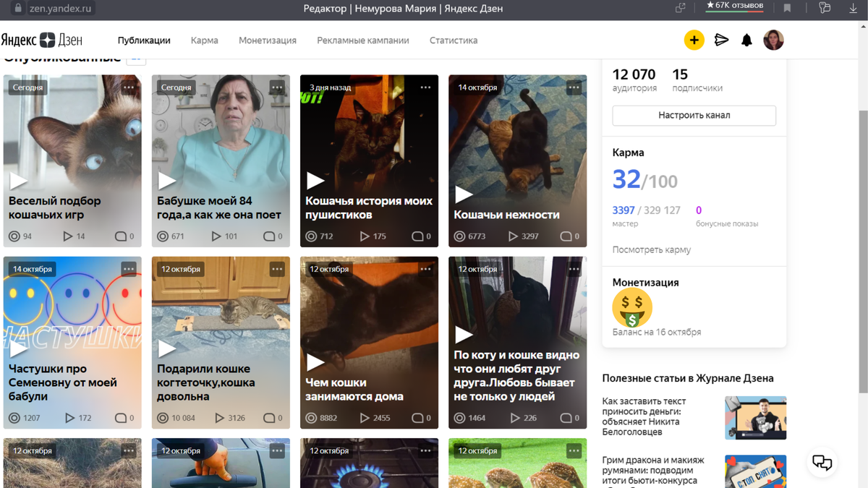Viewport: 868px width, 488px height.
Task: Open the Карма tab
Action: pyautogui.click(x=205, y=40)
